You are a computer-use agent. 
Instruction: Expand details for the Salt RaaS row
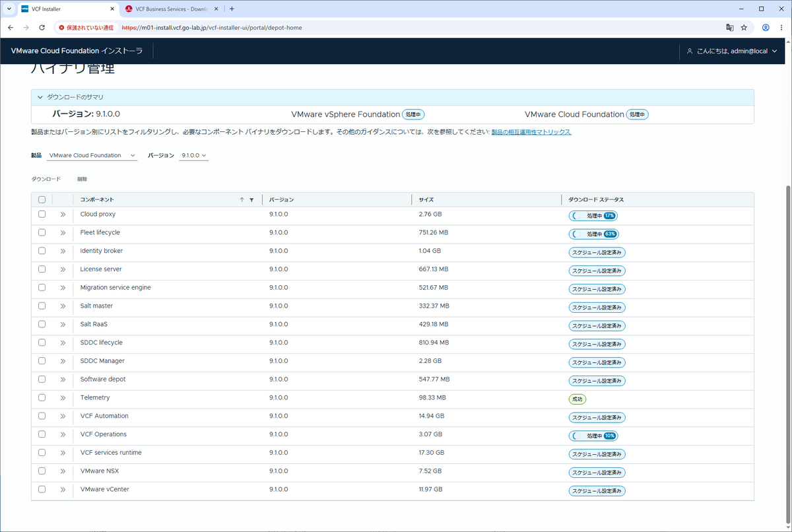63,325
